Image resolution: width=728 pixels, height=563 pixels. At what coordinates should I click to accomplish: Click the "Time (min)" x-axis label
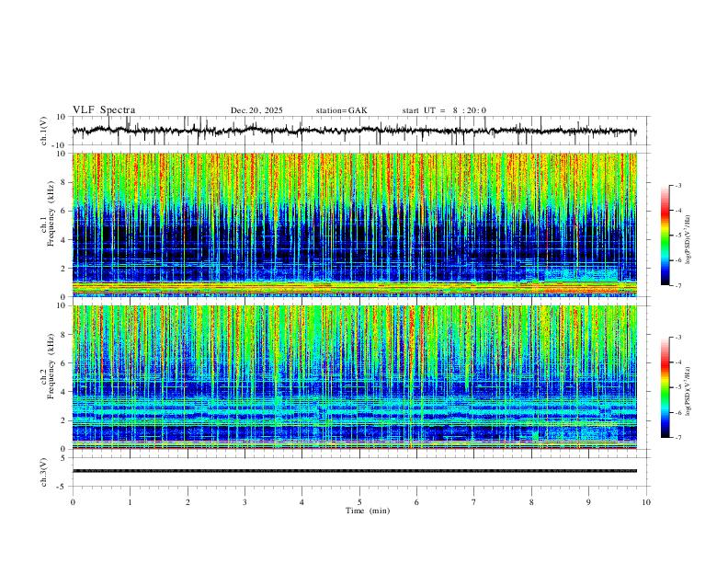click(368, 511)
